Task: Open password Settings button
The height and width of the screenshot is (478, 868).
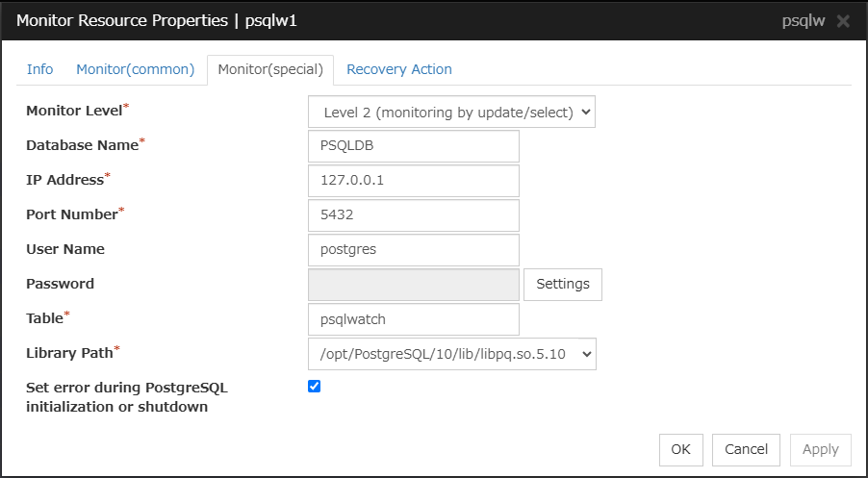Action: [563, 285]
